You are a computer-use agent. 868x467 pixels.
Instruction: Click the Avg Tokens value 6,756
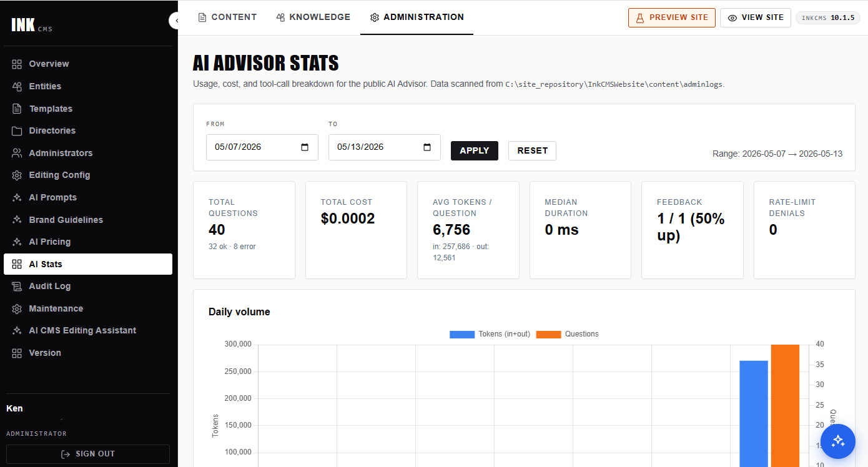click(x=451, y=230)
